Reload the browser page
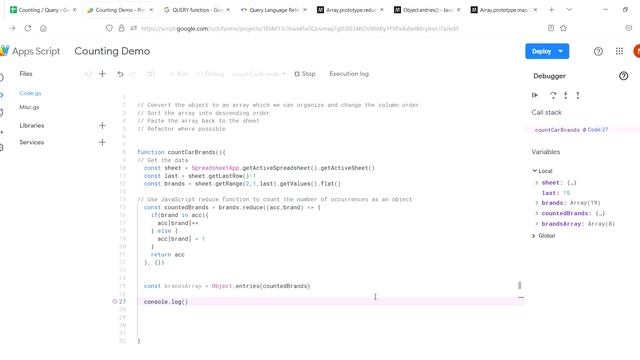The image size is (640, 360). point(28,28)
